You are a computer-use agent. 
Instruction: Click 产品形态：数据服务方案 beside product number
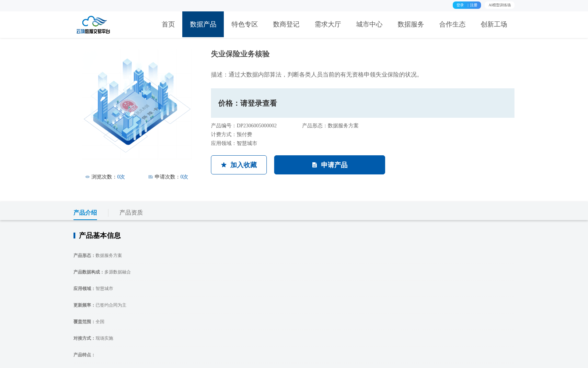click(x=330, y=126)
